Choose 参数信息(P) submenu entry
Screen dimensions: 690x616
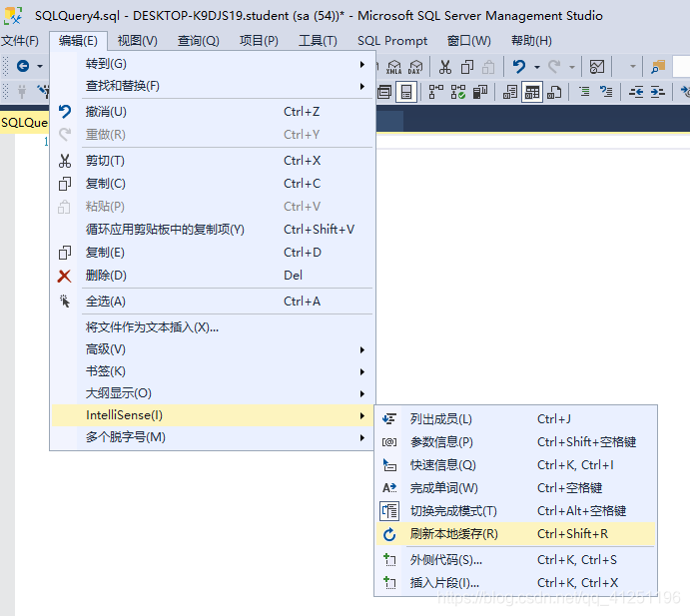point(515,442)
